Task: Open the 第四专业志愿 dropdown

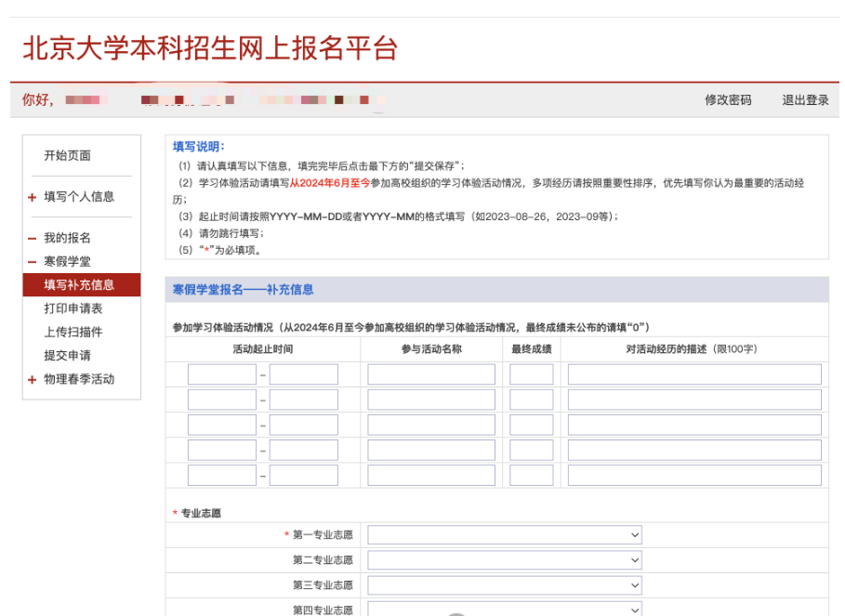Action: pyautogui.click(x=505, y=609)
